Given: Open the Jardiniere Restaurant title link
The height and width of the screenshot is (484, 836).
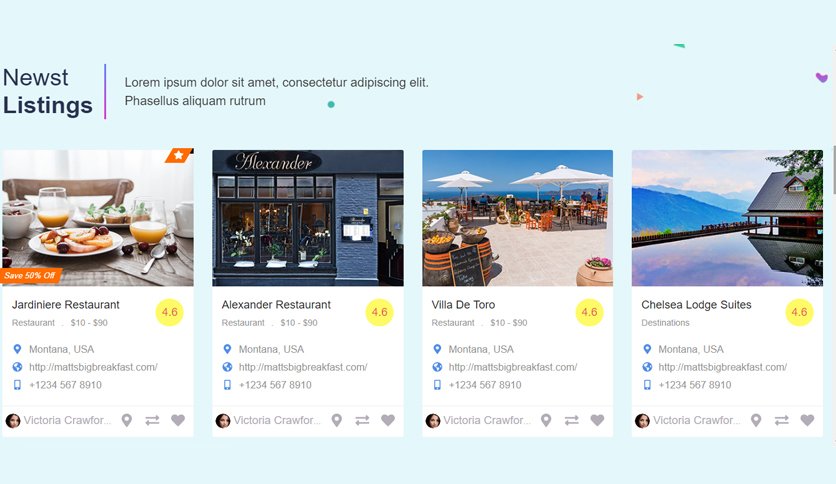Looking at the screenshot, I should pos(66,305).
